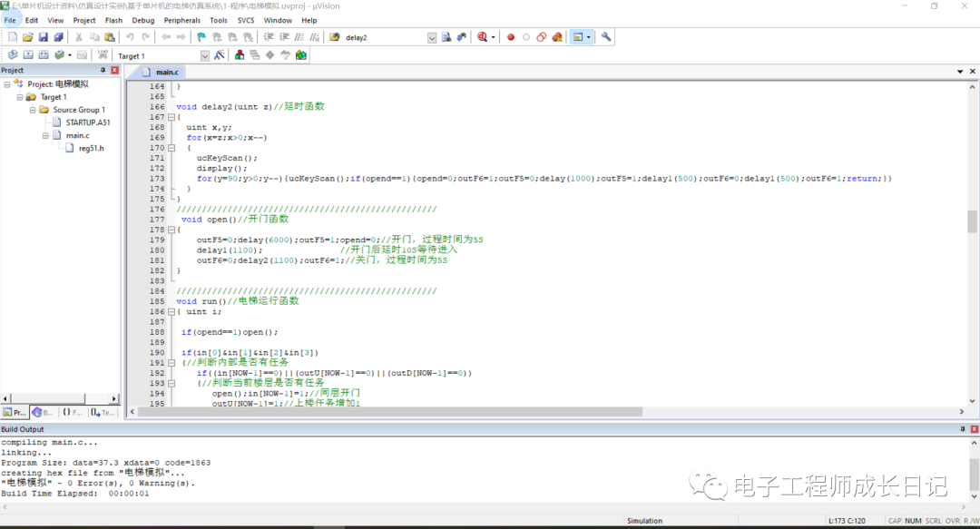
Task: Start debug session with magnifier icon
Action: click(482, 37)
